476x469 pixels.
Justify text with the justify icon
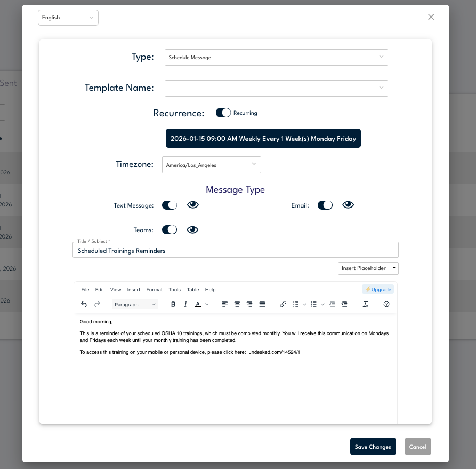pyautogui.click(x=262, y=304)
